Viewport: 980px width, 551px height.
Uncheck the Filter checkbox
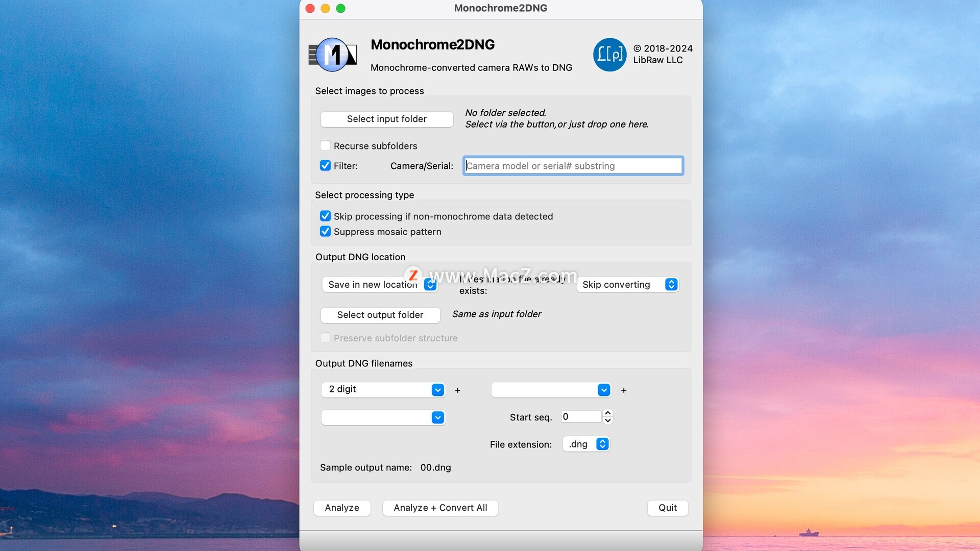pyautogui.click(x=325, y=166)
